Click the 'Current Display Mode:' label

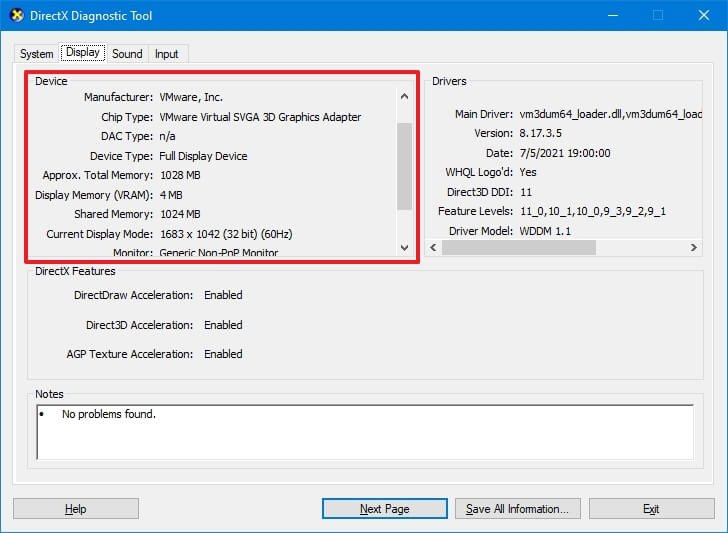coord(99,234)
